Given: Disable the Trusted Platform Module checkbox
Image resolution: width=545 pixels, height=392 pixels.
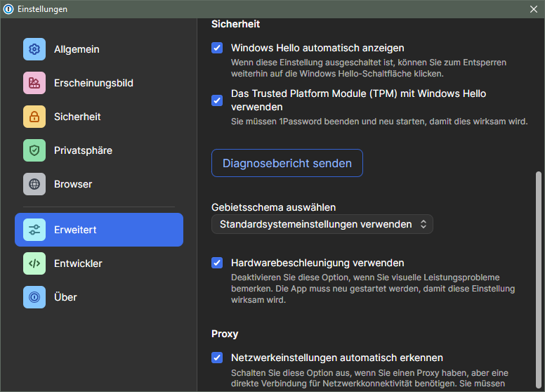Looking at the screenshot, I should pos(217,100).
